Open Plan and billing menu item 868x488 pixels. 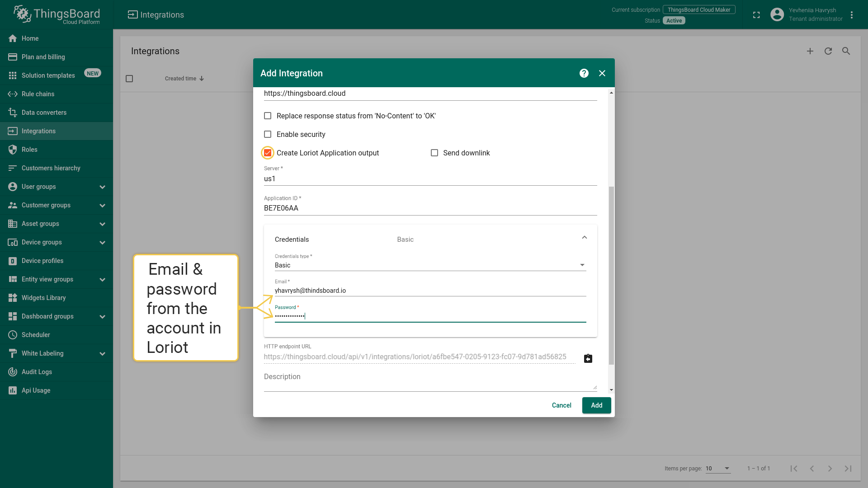(x=57, y=57)
